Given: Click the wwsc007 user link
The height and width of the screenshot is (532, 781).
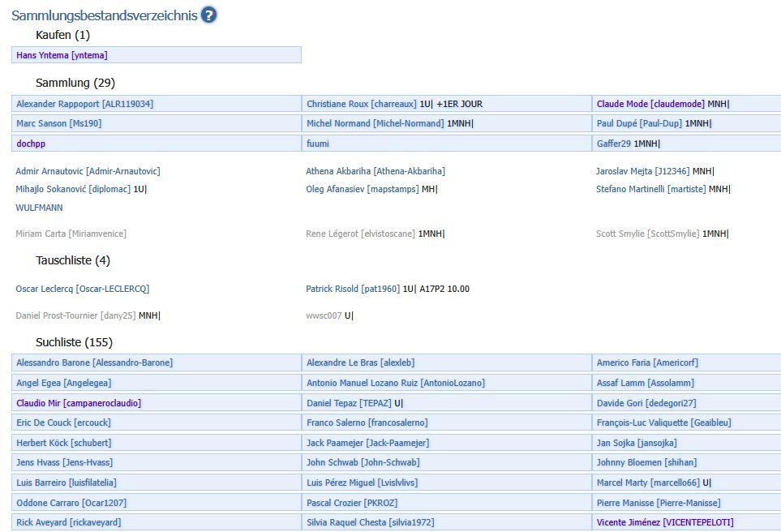Looking at the screenshot, I should [x=324, y=315].
